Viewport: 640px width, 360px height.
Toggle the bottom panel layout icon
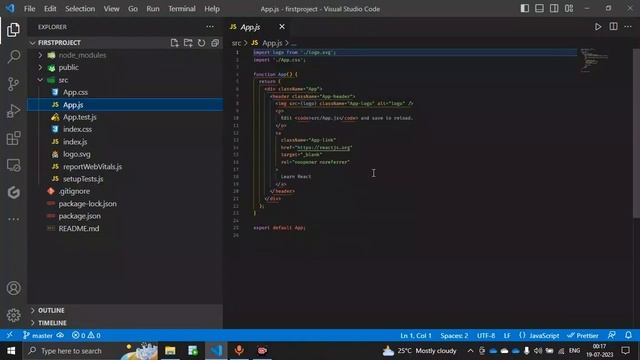tap(539, 9)
